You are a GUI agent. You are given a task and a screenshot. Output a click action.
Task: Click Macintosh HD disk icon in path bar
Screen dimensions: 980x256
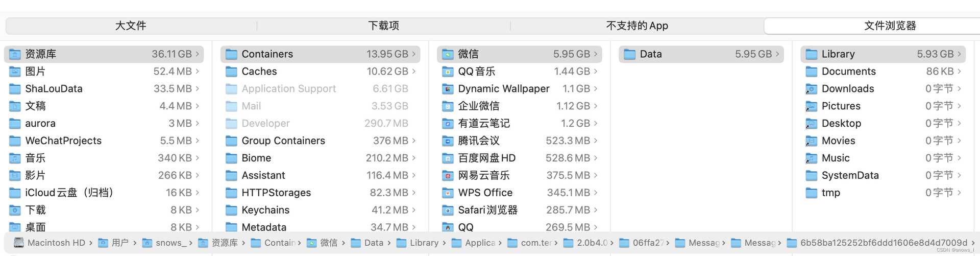coord(19,243)
